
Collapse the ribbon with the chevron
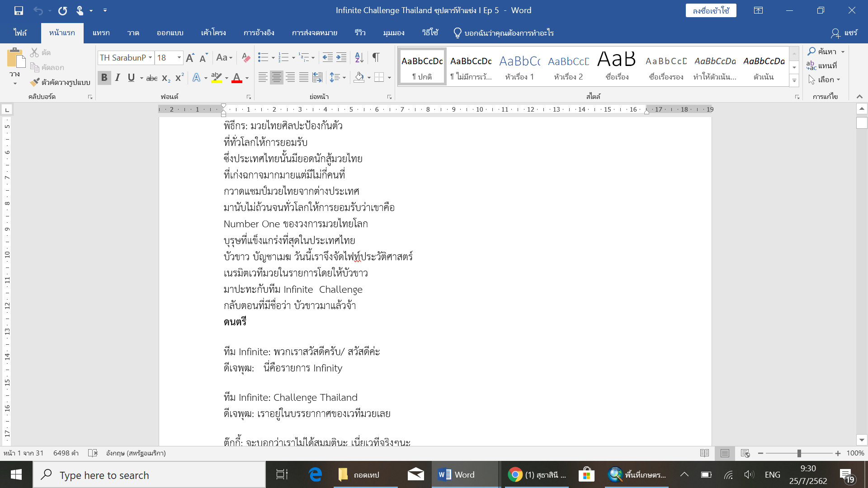(x=859, y=97)
